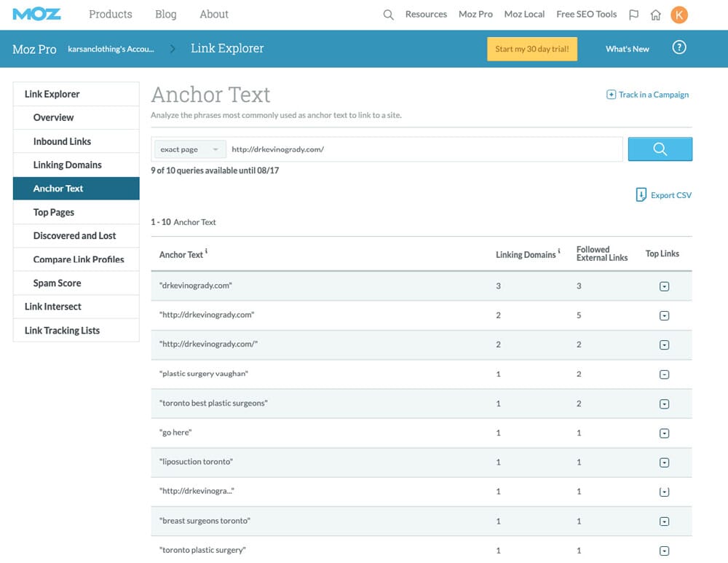The image size is (728, 563).
Task: Click the flag notifications icon
Action: pyautogui.click(x=633, y=15)
